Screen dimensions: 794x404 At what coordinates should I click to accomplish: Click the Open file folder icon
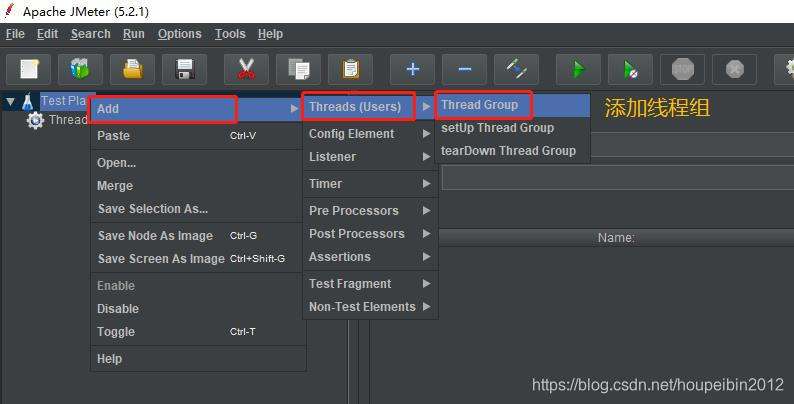132,69
